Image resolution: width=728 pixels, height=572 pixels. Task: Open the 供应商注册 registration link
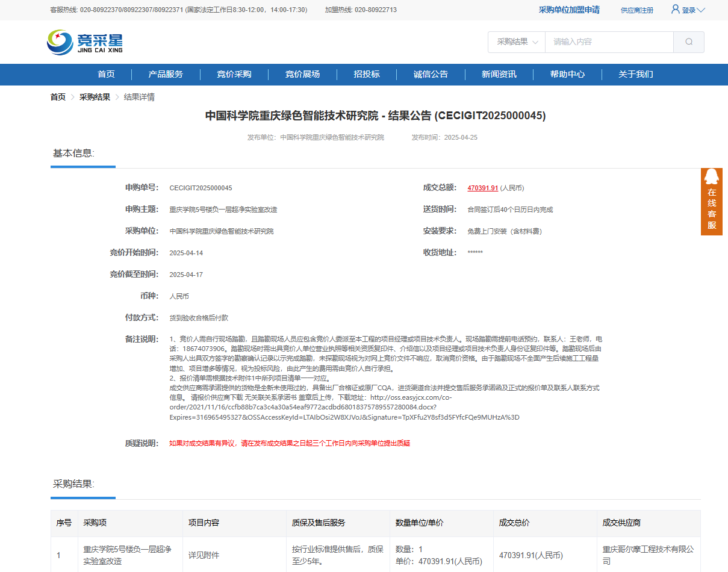[x=636, y=10]
